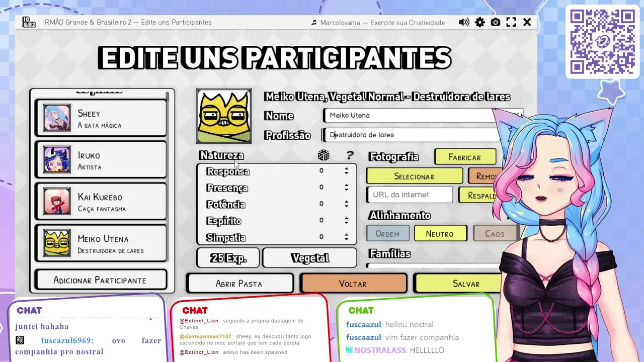Image resolution: width=644 pixels, height=362 pixels.
Task: Select Kai Kurebo's avatar in participant list
Action: tap(57, 201)
